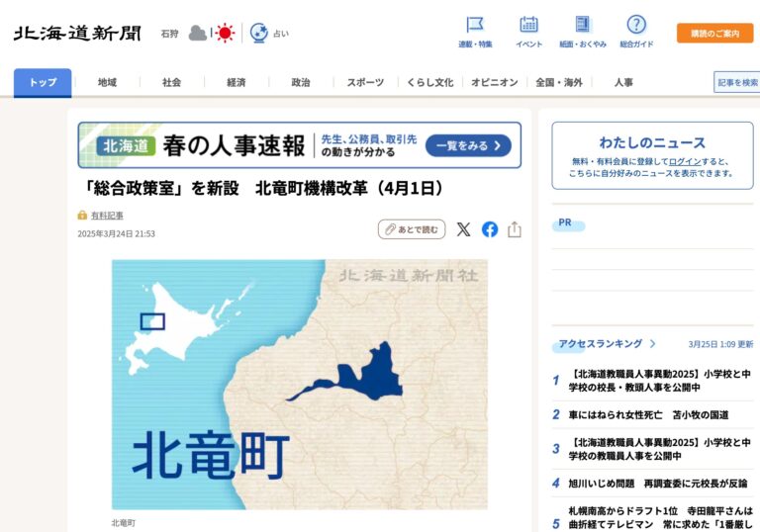Click the 北竜町 map image
Image resolution: width=760 pixels, height=532 pixels.
point(299,384)
